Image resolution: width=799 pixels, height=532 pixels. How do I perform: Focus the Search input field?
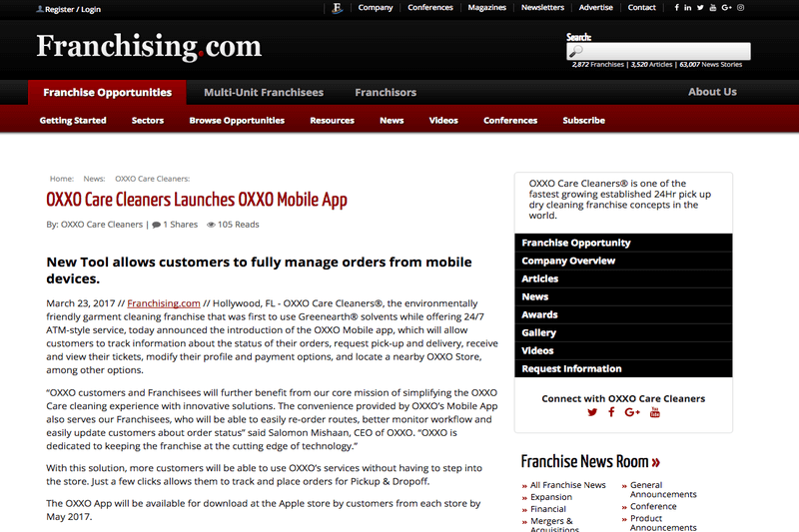pyautogui.click(x=658, y=51)
